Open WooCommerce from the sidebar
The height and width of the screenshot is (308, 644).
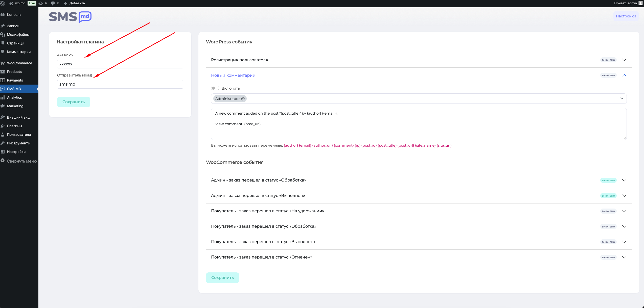coord(19,63)
